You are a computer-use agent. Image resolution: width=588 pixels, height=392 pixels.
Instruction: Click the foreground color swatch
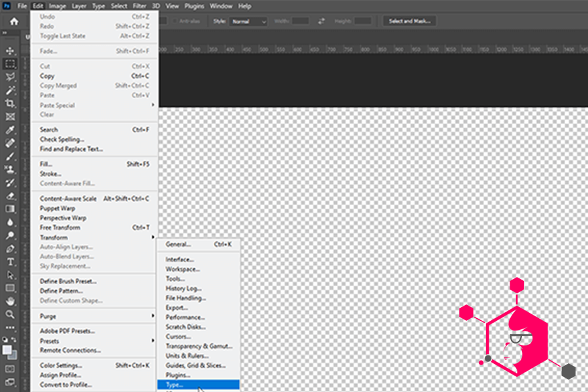click(7, 350)
